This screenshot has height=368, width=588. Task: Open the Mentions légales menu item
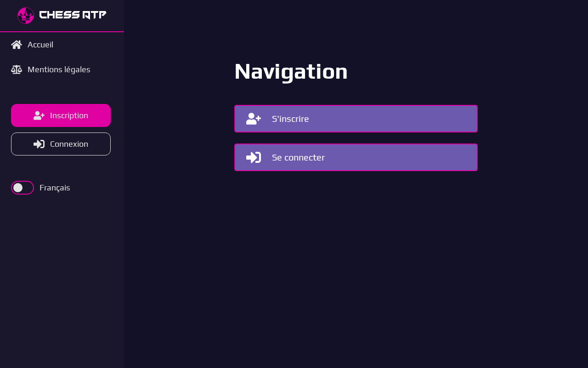click(x=59, y=69)
